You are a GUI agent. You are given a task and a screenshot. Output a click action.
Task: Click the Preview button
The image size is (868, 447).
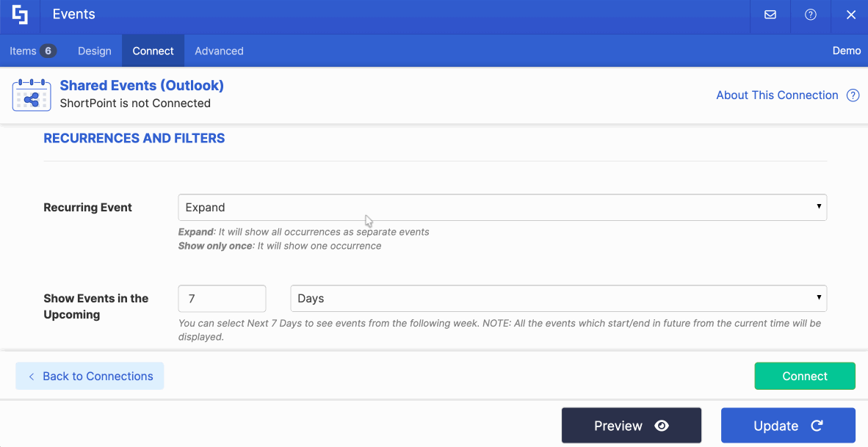[x=631, y=425]
